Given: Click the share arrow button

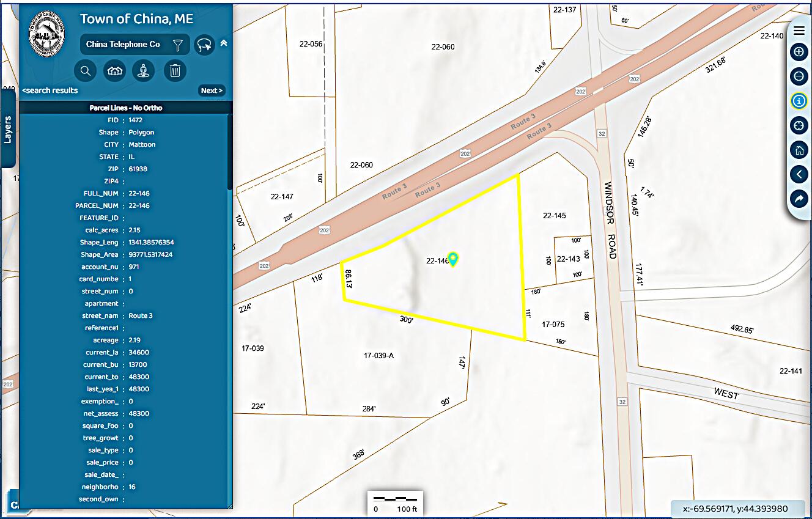Looking at the screenshot, I should [799, 199].
